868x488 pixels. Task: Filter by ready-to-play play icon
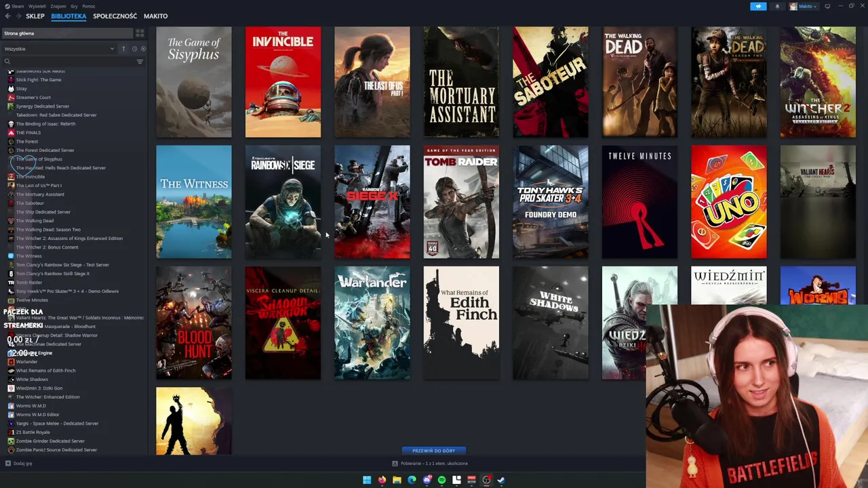(143, 49)
